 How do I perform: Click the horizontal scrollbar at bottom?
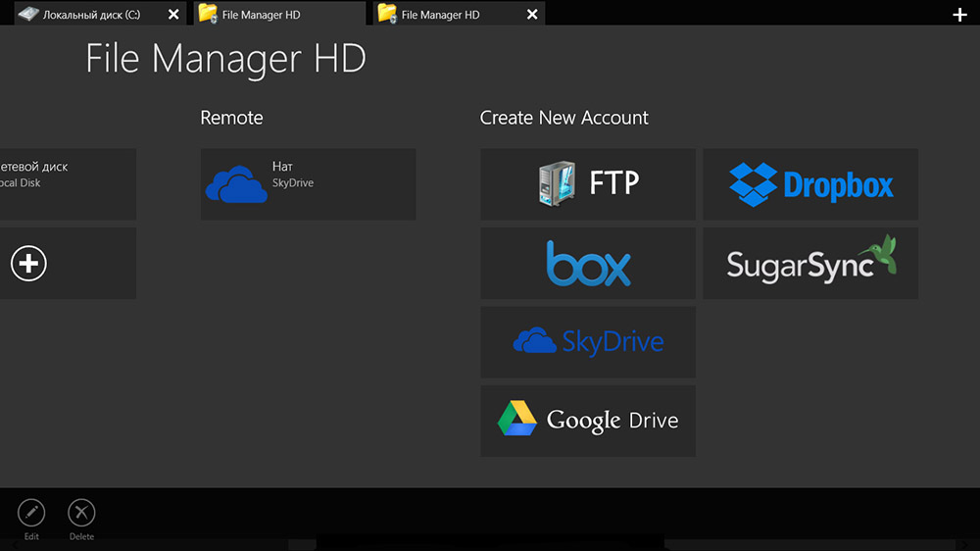tap(490, 545)
